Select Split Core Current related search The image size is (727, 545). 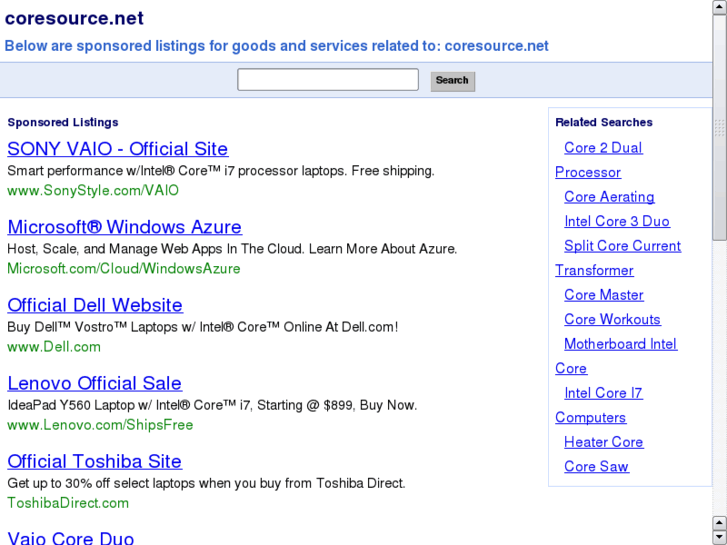pyautogui.click(x=623, y=246)
